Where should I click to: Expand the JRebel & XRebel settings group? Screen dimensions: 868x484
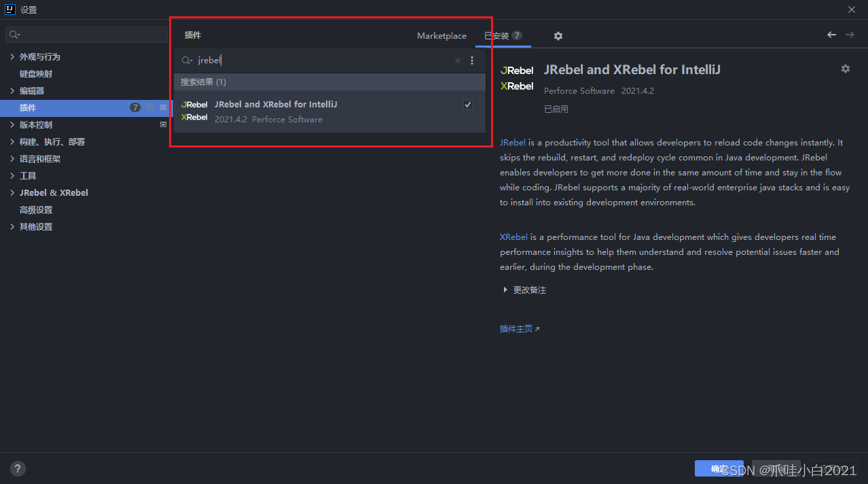pos(12,192)
